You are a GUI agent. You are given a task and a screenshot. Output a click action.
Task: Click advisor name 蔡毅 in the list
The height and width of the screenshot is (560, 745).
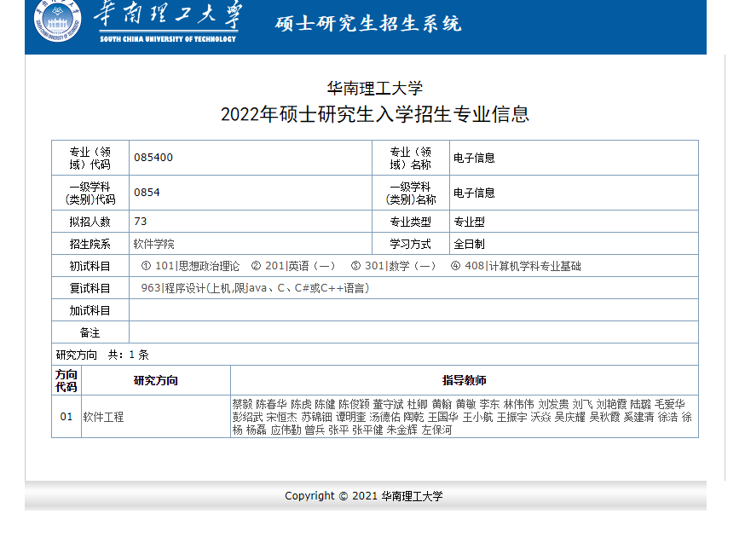(242, 404)
